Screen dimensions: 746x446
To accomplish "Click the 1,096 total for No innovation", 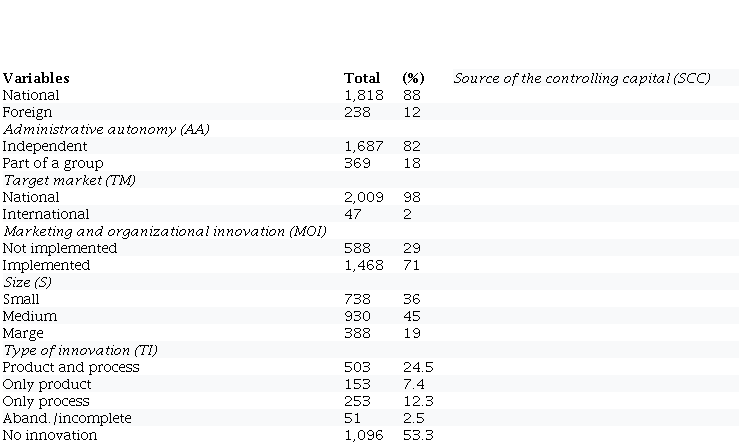I will pos(364,435).
